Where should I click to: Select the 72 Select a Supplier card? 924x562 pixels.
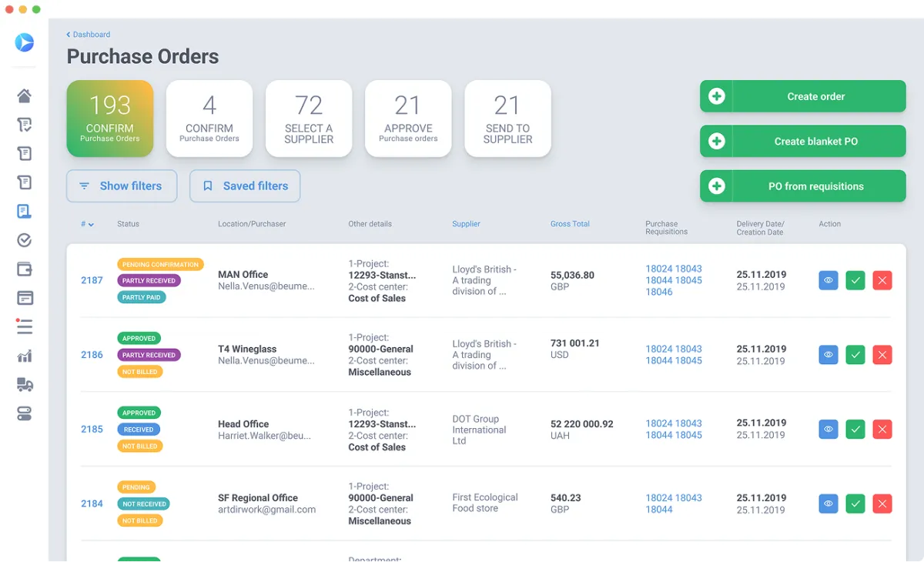click(x=309, y=119)
